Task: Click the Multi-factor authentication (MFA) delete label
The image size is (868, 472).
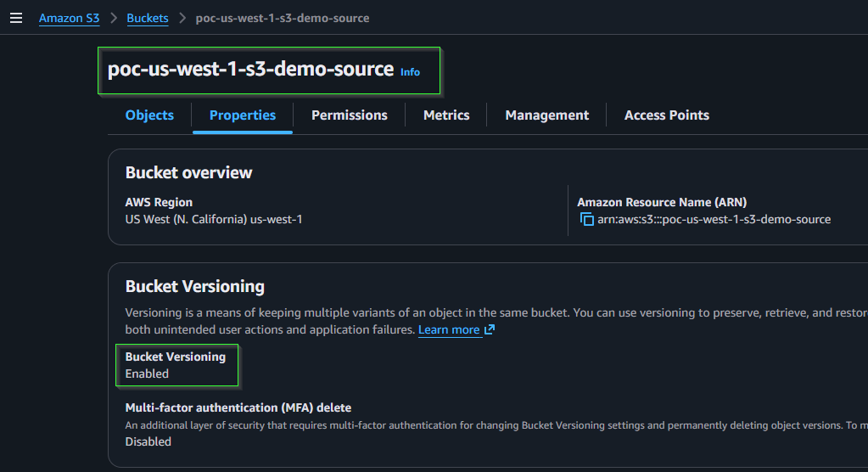Action: click(238, 407)
